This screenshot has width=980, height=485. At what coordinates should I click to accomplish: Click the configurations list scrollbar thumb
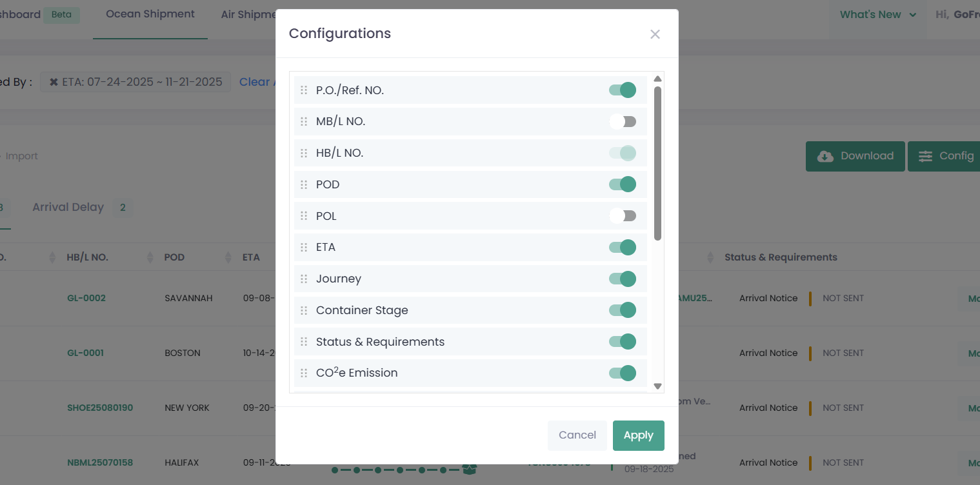click(x=657, y=161)
